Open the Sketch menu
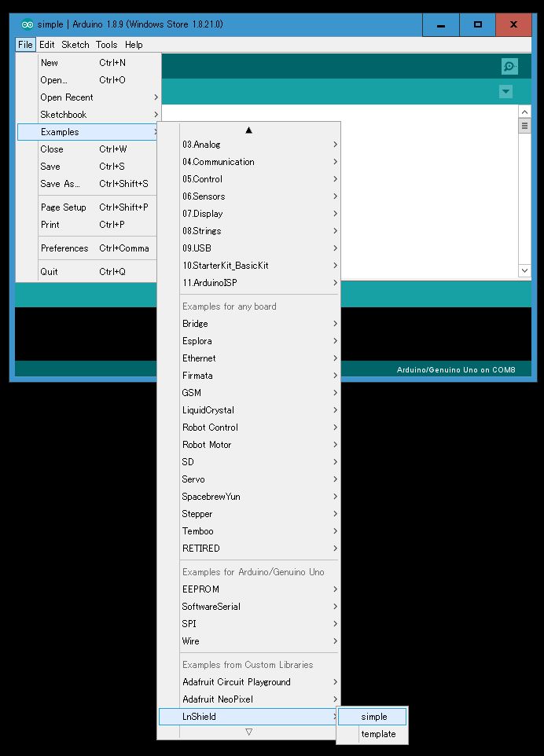The image size is (544, 756). point(75,44)
